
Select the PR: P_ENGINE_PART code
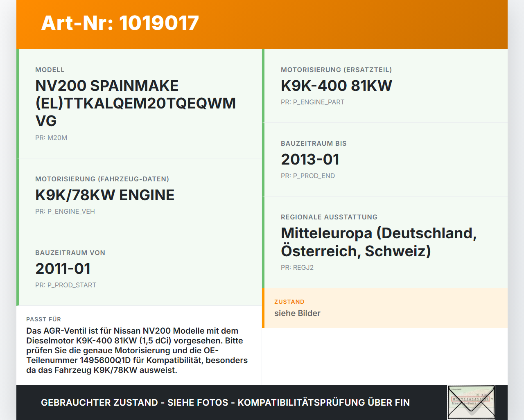[x=312, y=102]
